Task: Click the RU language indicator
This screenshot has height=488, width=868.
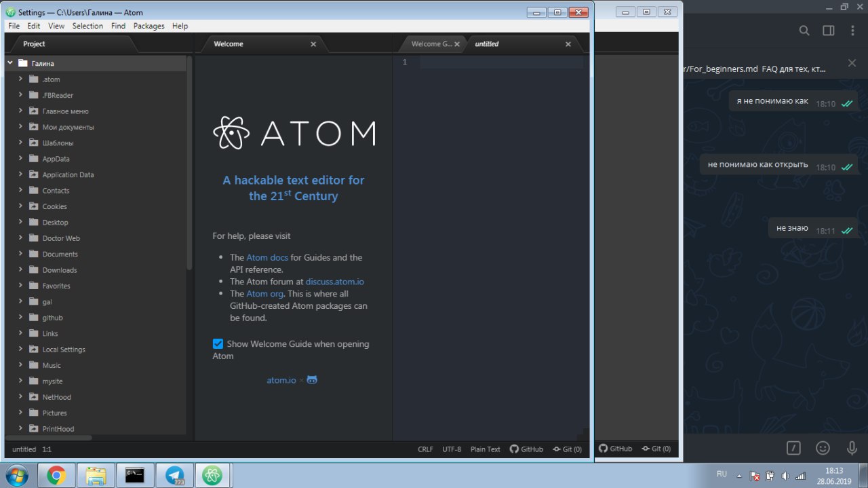Action: tap(722, 474)
